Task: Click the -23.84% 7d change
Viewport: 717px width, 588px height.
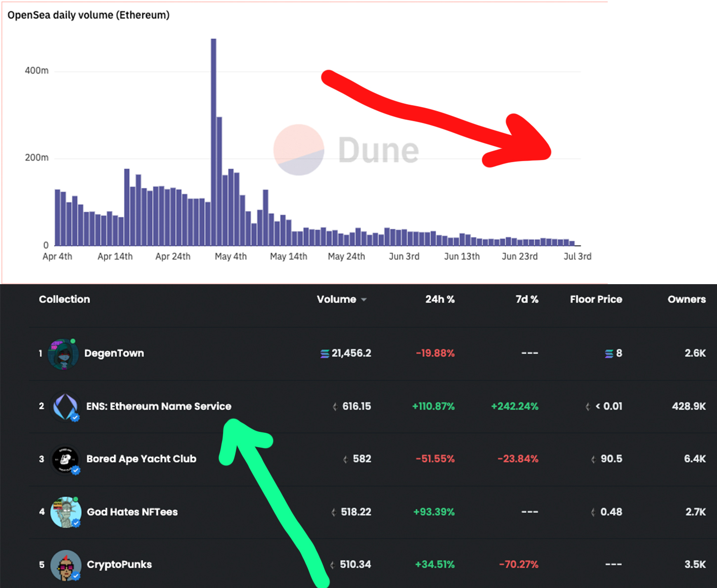Action: pyautogui.click(x=518, y=459)
